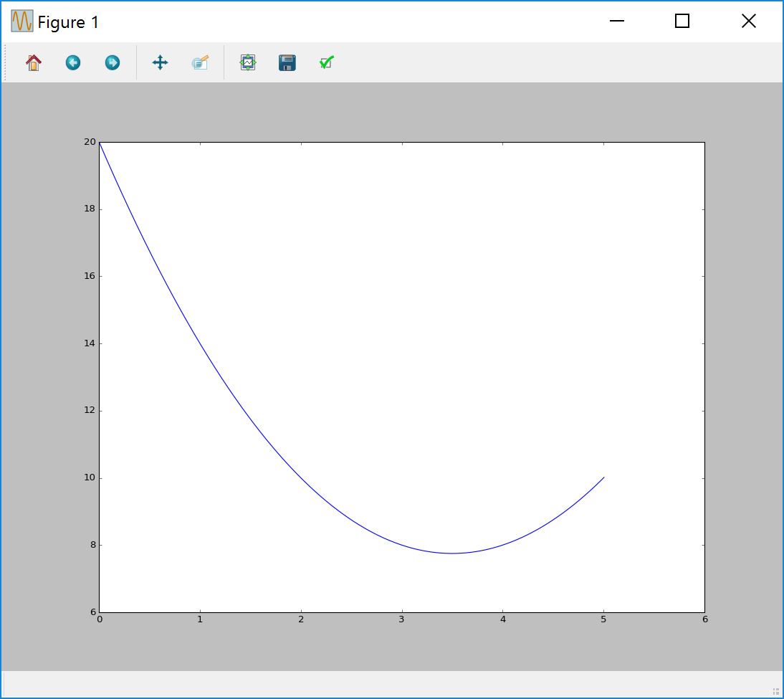The width and height of the screenshot is (784, 699).
Task: Click the y-axis tick label "18"
Action: pos(90,209)
